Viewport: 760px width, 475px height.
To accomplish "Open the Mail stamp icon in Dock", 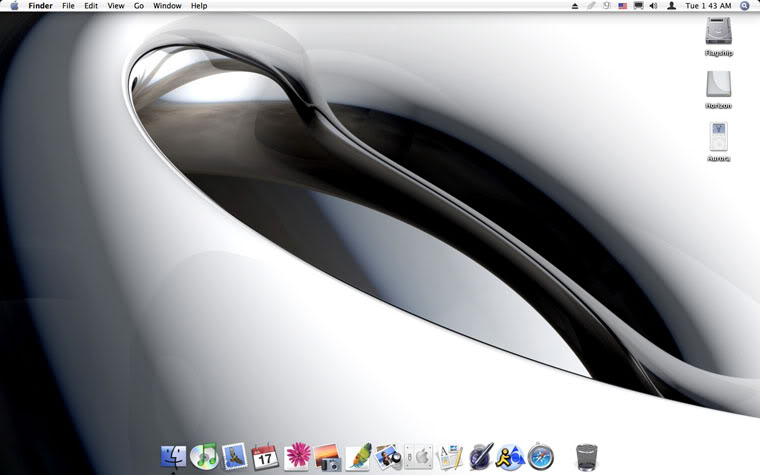I will click(235, 457).
